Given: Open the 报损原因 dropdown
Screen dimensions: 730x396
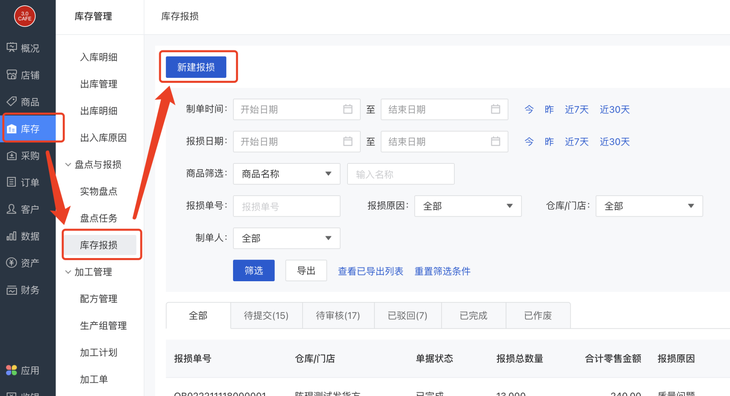Looking at the screenshot, I should click(x=468, y=206).
